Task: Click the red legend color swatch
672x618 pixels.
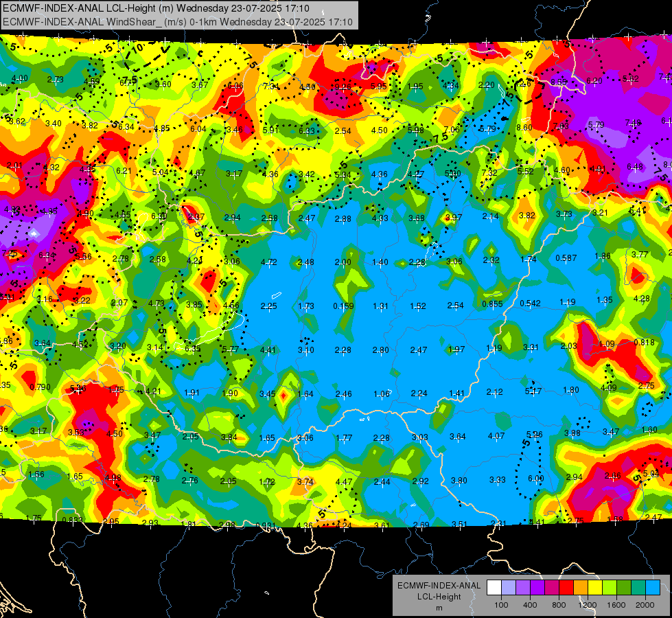Action: coord(566,588)
